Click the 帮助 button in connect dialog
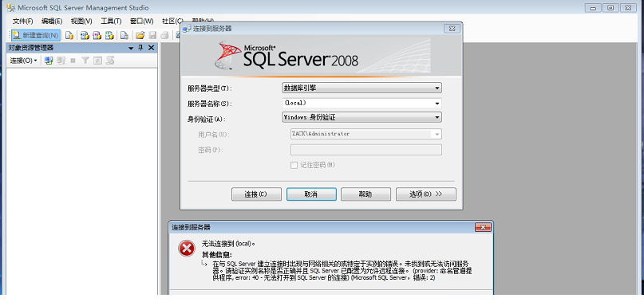 [365, 194]
